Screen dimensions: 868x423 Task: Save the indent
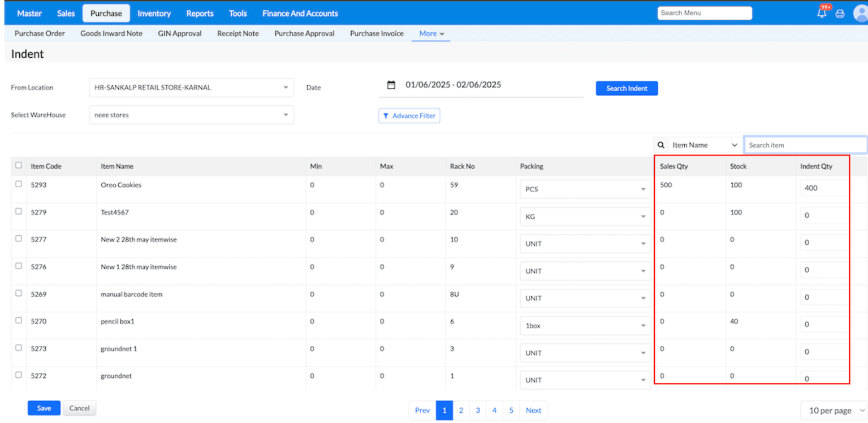coord(44,408)
